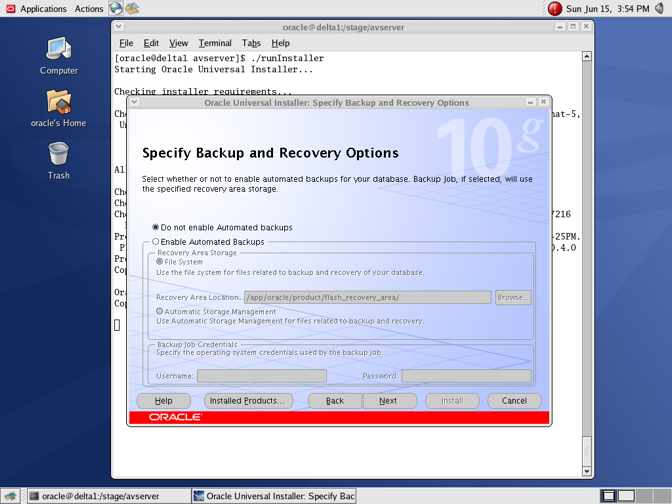This screenshot has height=504, width=672.
Task: Open the Applications menu
Action: point(43,9)
